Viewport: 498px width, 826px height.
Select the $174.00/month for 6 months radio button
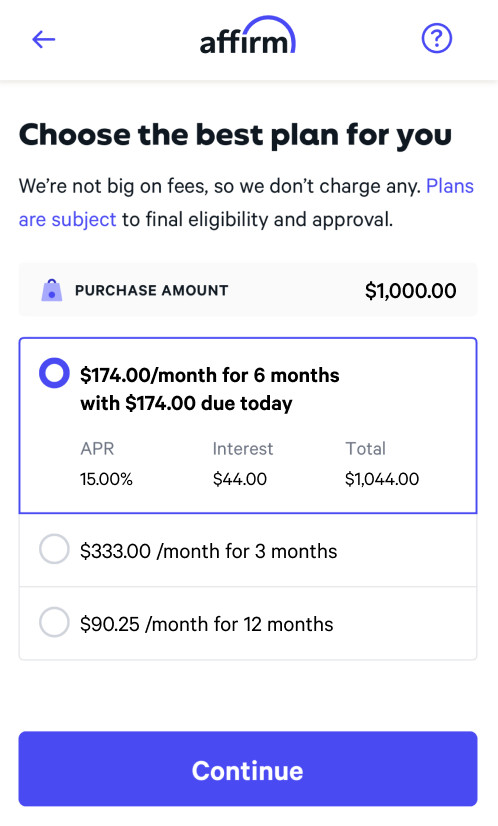(54, 373)
